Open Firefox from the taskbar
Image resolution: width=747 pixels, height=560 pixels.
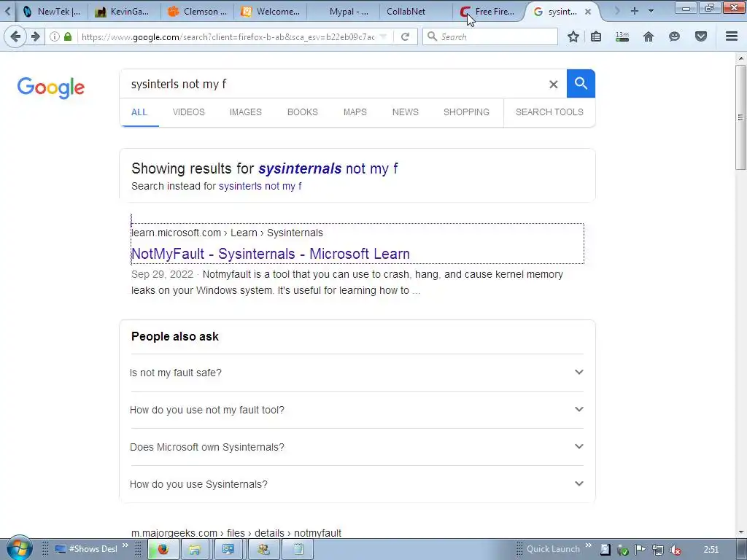[x=163, y=549]
